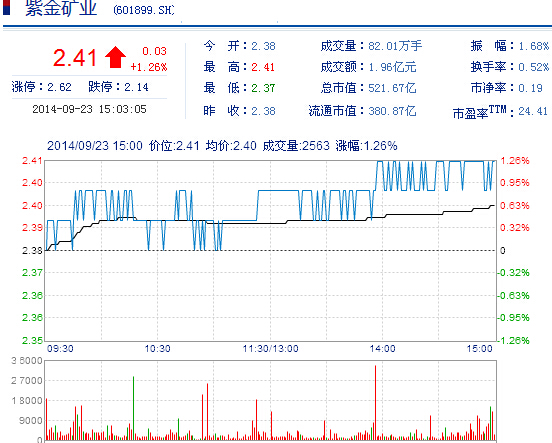Click the 15:00 time axis label
The width and height of the screenshot is (552, 443).
point(479,349)
